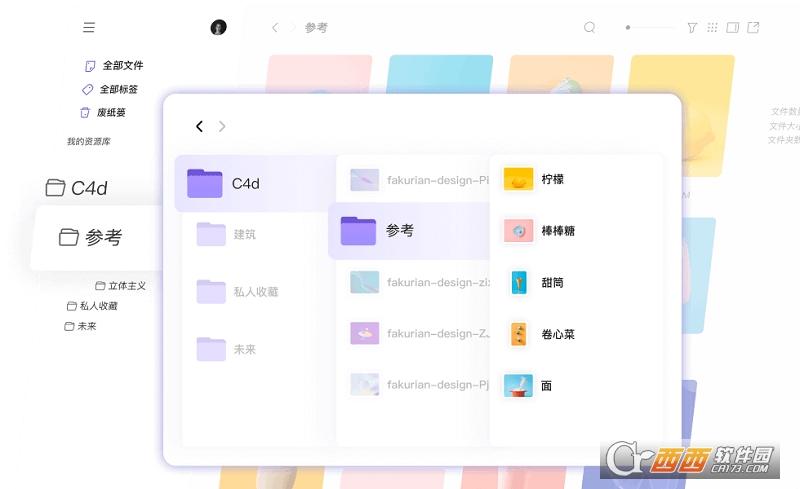Screen dimensions: 800x489
Task: Select file fakurian-design-ZJ in the popup
Action: (x=419, y=333)
